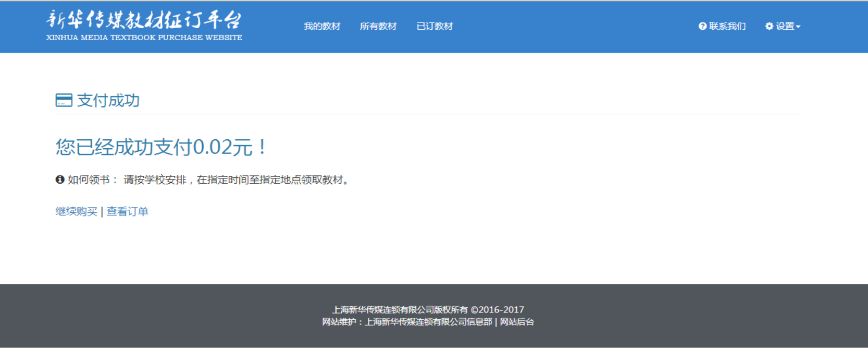View orders via the 查看订单 link
The width and height of the screenshot is (868, 349).
[128, 211]
